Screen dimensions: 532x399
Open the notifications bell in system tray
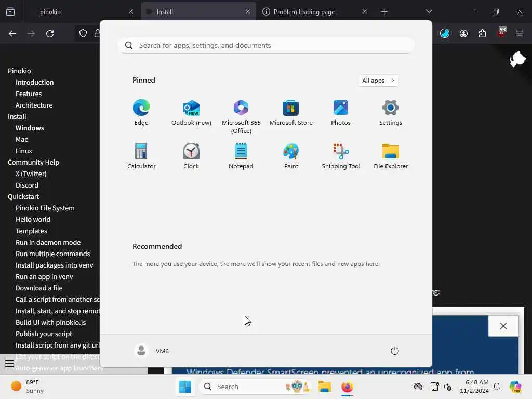tap(497, 387)
